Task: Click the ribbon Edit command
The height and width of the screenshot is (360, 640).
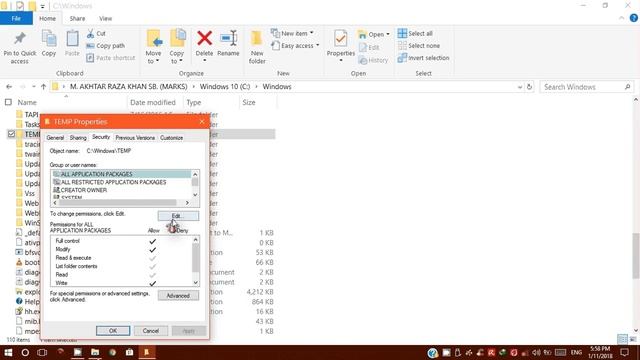Action: tap(369, 47)
